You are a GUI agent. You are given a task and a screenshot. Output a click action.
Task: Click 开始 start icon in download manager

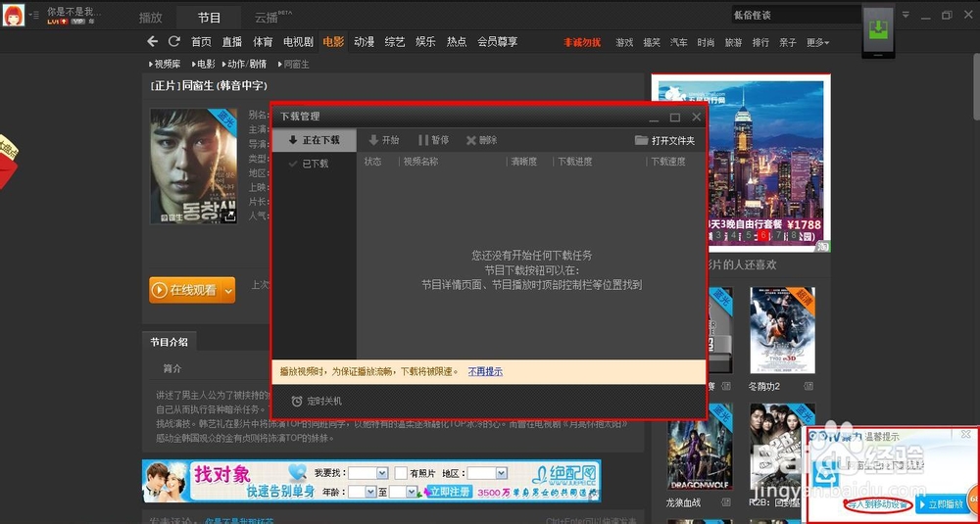tap(373, 140)
